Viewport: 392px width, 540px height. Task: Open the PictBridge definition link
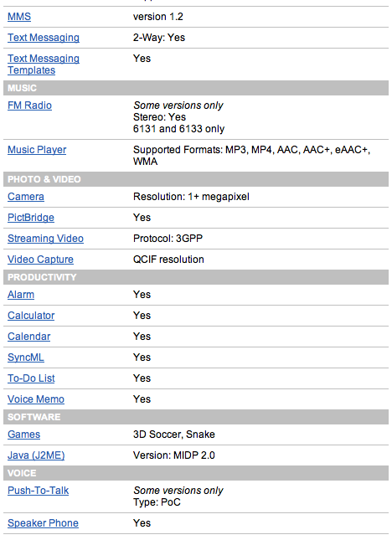[31, 218]
